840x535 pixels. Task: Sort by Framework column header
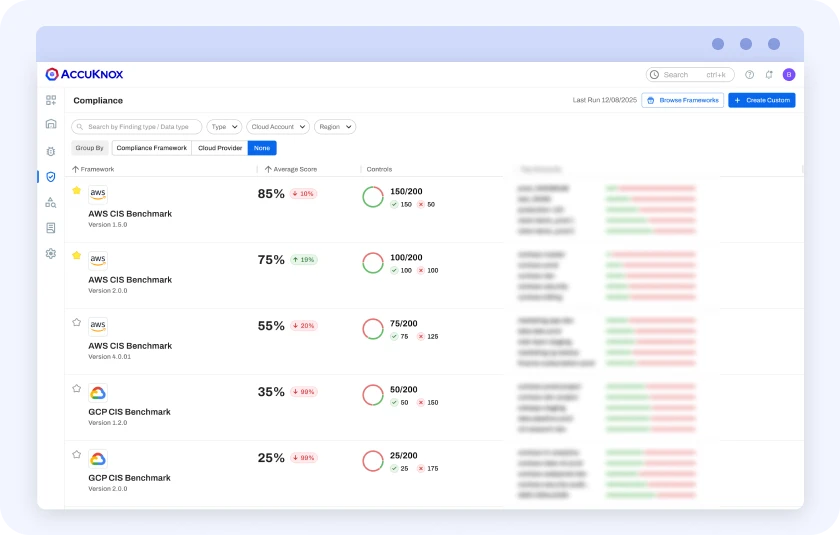click(93, 169)
